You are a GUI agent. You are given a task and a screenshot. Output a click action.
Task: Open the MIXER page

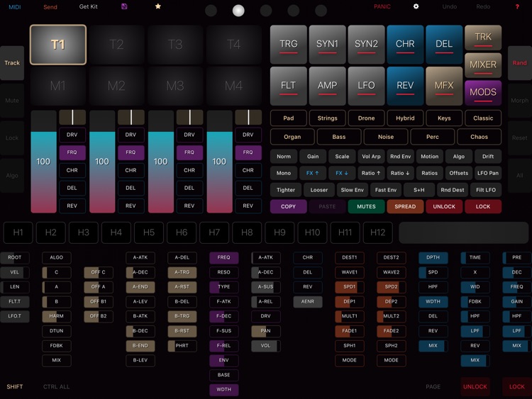483,64
